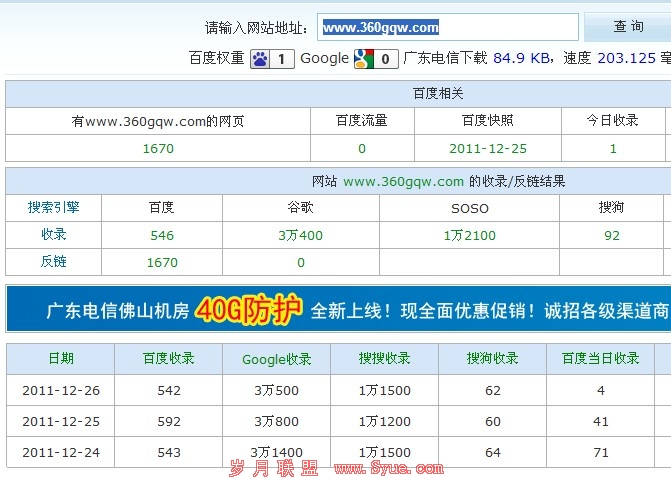This screenshot has height=478, width=671.
Task: Open SOSO indexed count 1万2100
Action: 469,235
